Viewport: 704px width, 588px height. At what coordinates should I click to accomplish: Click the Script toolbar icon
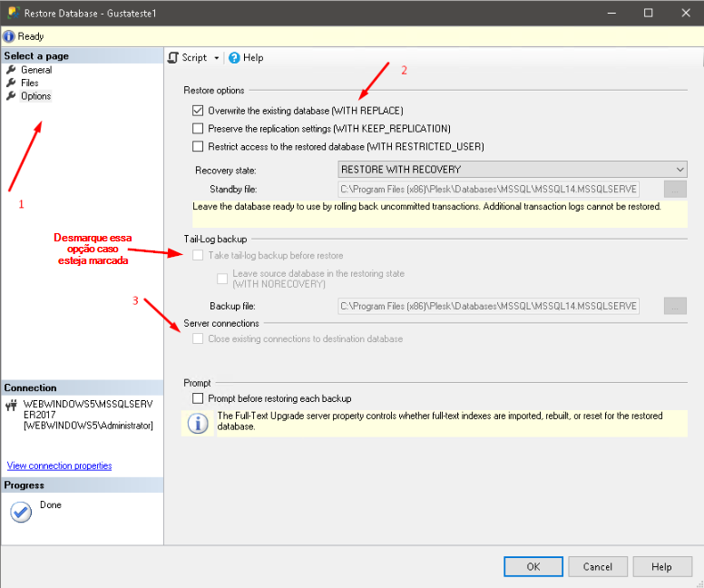pos(174,57)
